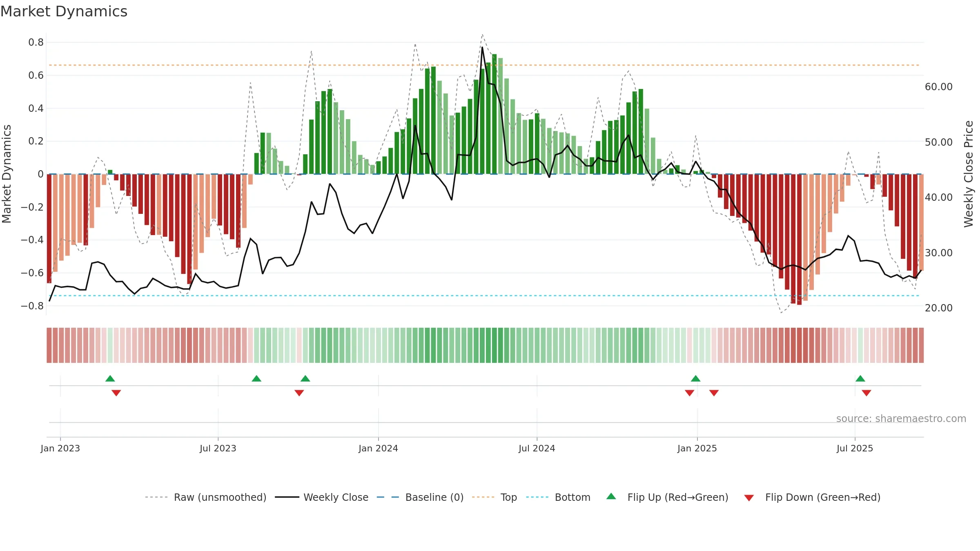Click the Jan 2024 x-axis label
Screen dimensions: 980x551
pos(379,448)
